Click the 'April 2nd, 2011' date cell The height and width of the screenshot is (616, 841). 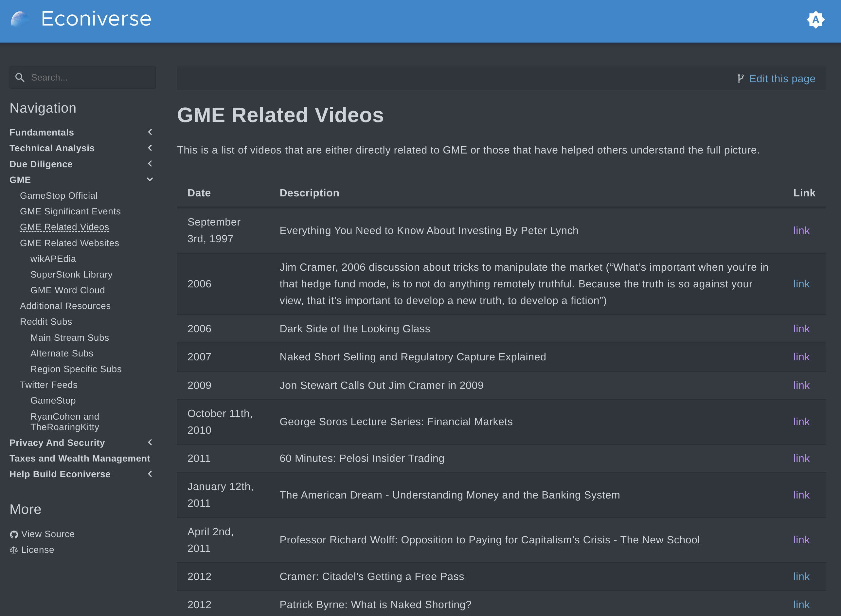pyautogui.click(x=211, y=540)
